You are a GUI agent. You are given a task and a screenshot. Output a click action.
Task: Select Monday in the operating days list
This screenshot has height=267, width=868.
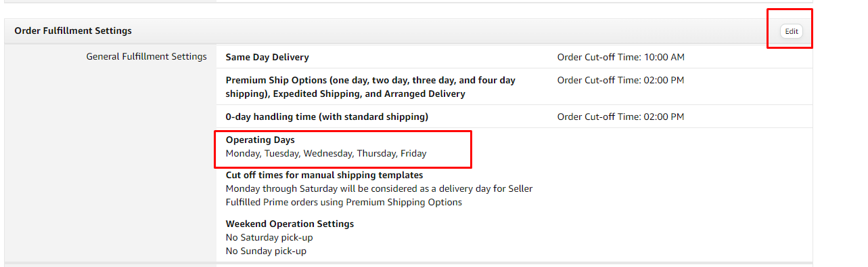pyautogui.click(x=242, y=154)
